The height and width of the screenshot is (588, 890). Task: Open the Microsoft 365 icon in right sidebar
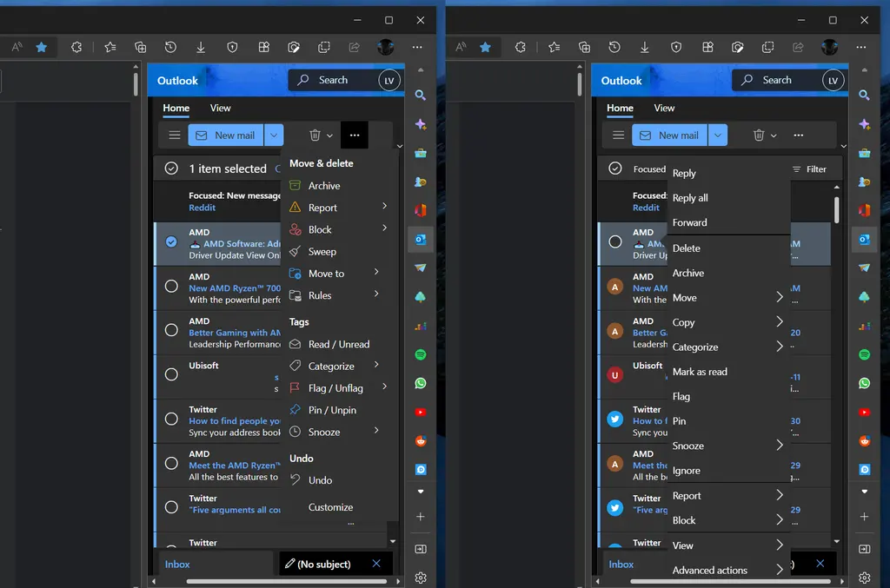[865, 210]
